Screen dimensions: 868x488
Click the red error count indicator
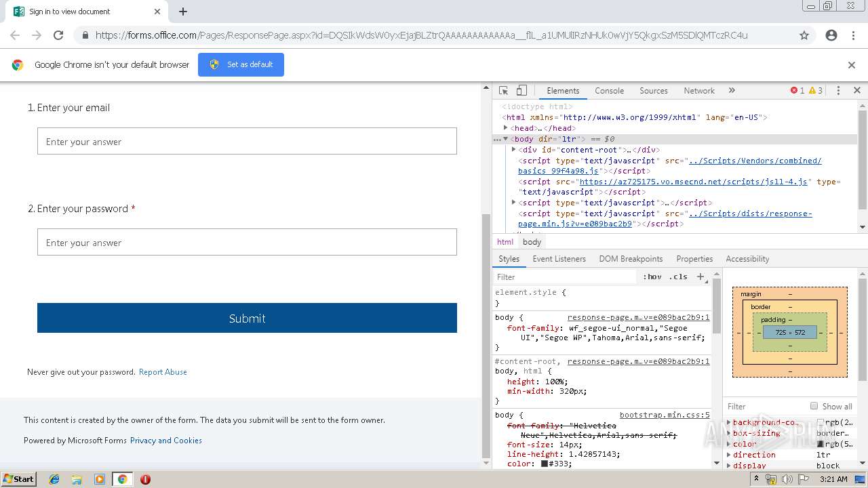(797, 90)
